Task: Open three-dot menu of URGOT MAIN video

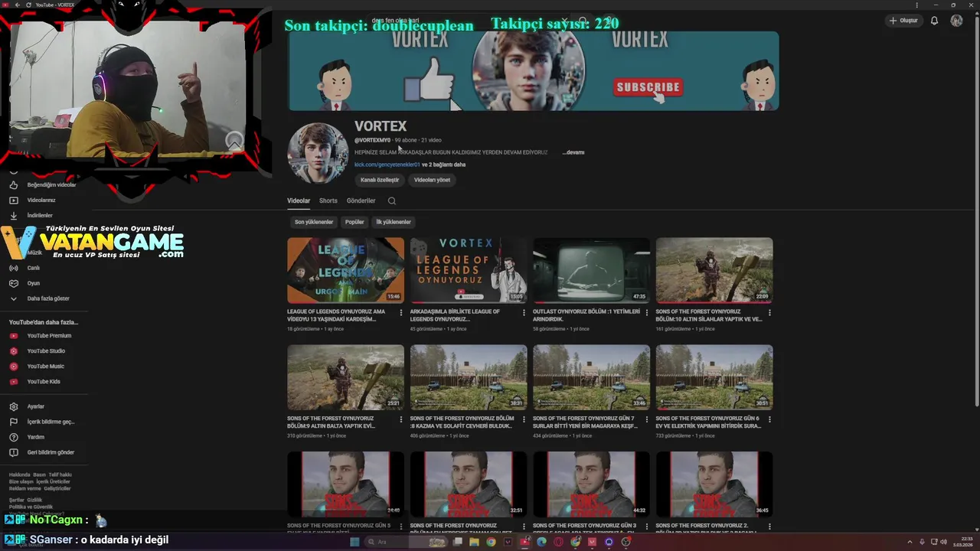Action: 401,312
